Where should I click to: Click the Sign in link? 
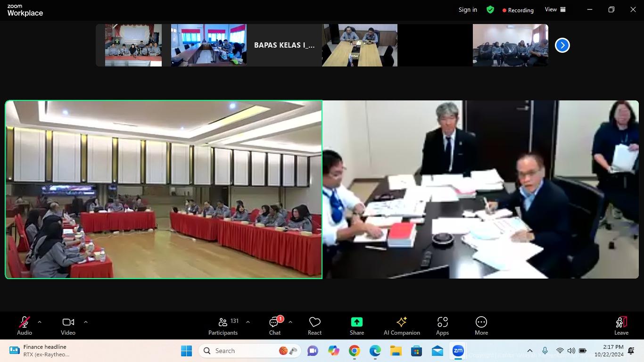pos(468,9)
